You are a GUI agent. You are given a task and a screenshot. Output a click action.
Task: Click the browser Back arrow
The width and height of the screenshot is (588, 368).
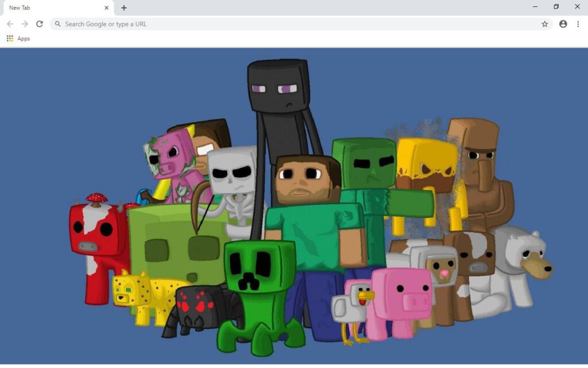(10, 24)
